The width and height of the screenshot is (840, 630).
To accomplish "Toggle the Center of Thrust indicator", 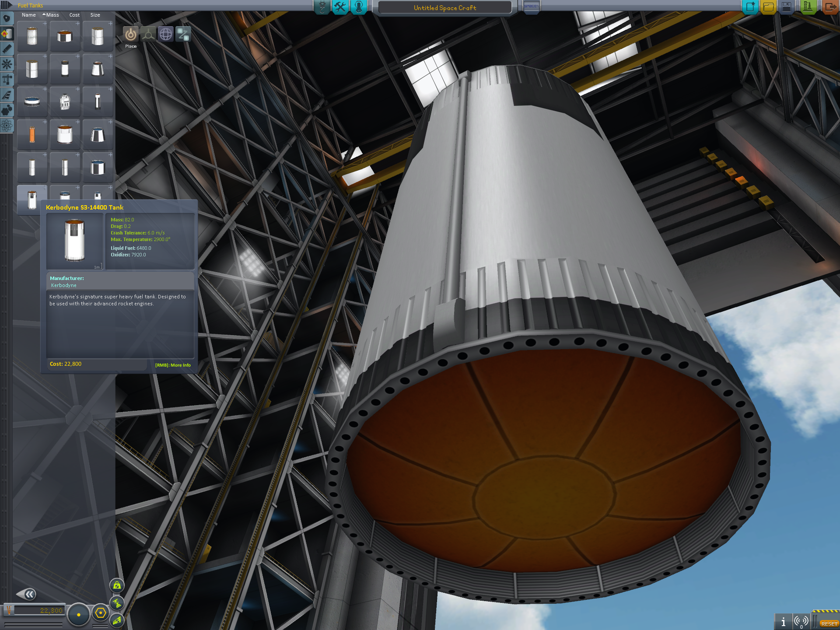I will coord(117,603).
